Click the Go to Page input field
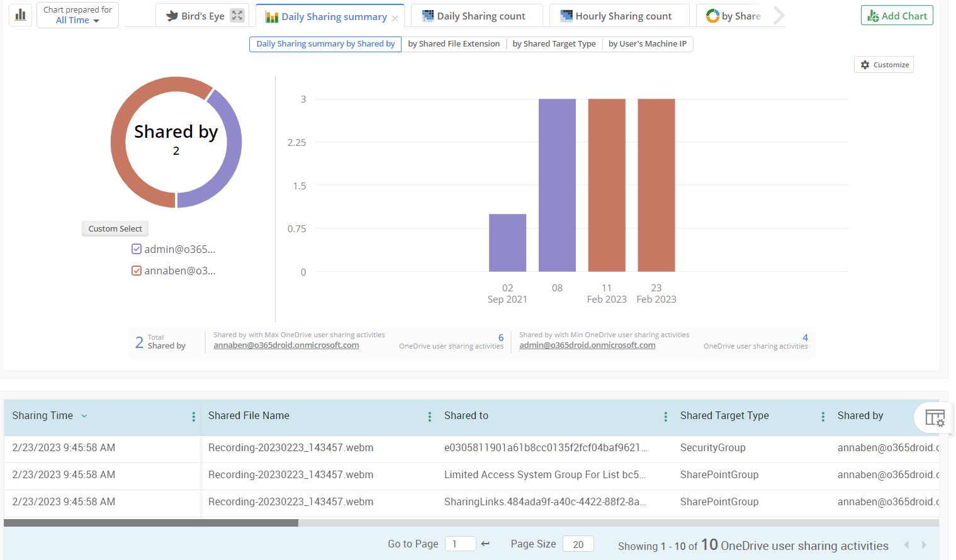 click(x=460, y=544)
